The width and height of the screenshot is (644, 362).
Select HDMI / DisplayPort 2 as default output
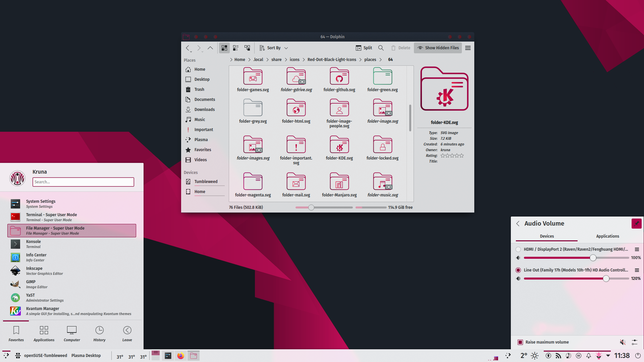click(x=518, y=249)
